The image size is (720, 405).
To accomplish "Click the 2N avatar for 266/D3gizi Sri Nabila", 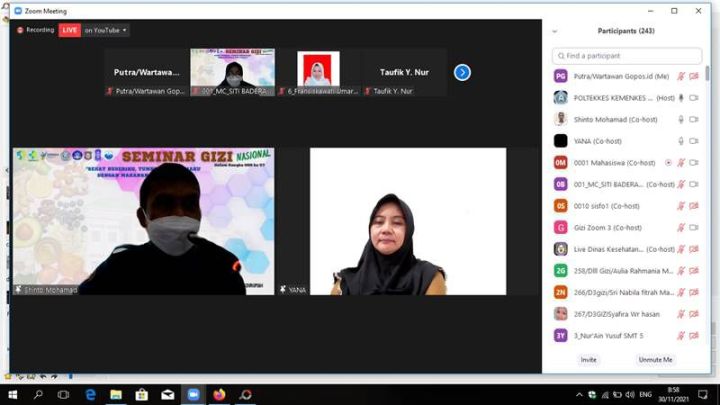I will [560, 292].
